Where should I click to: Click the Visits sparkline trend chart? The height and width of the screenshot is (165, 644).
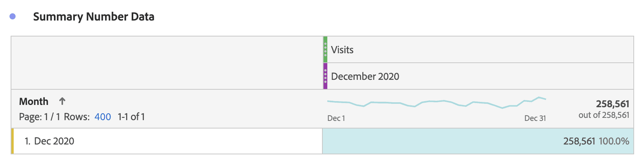tap(436, 103)
